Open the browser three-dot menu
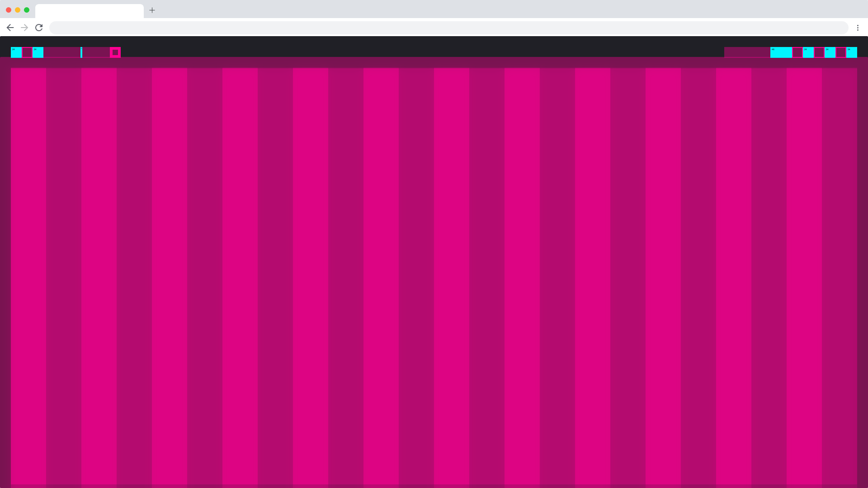 [x=858, y=28]
